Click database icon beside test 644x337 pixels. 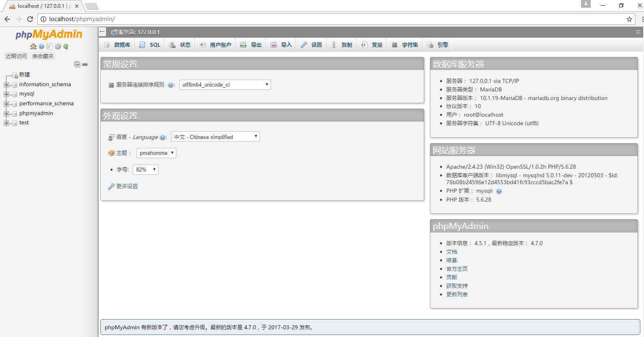15,123
